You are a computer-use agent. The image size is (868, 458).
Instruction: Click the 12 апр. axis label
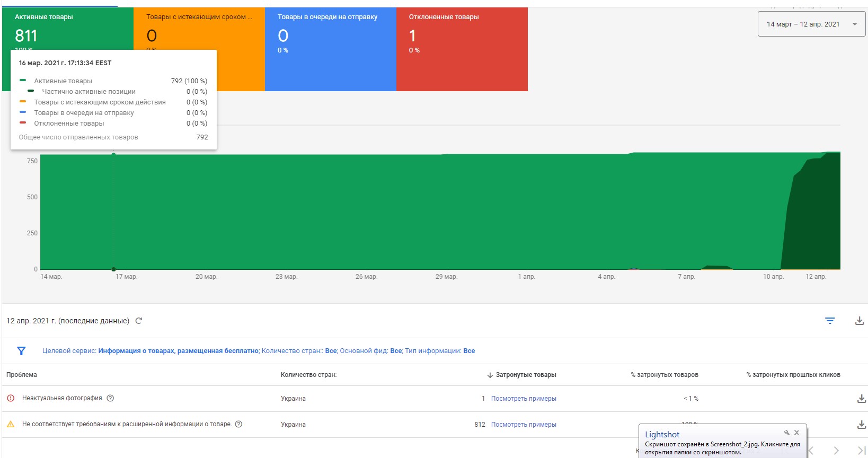tap(816, 277)
